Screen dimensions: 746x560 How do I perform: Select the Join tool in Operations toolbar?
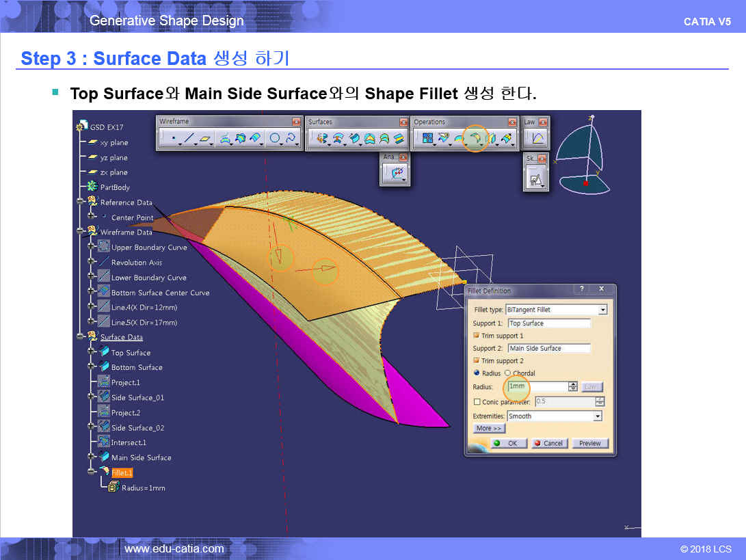(428, 138)
